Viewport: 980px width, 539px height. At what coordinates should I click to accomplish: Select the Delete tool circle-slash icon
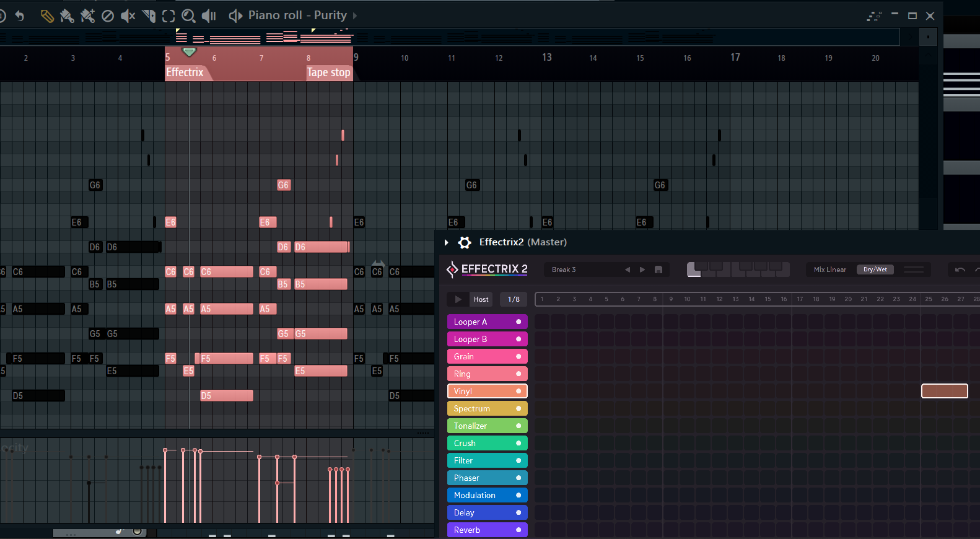pos(108,15)
